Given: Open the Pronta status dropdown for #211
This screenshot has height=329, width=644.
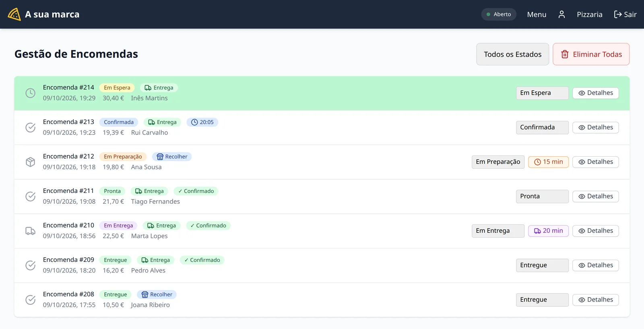Looking at the screenshot, I should [542, 197].
